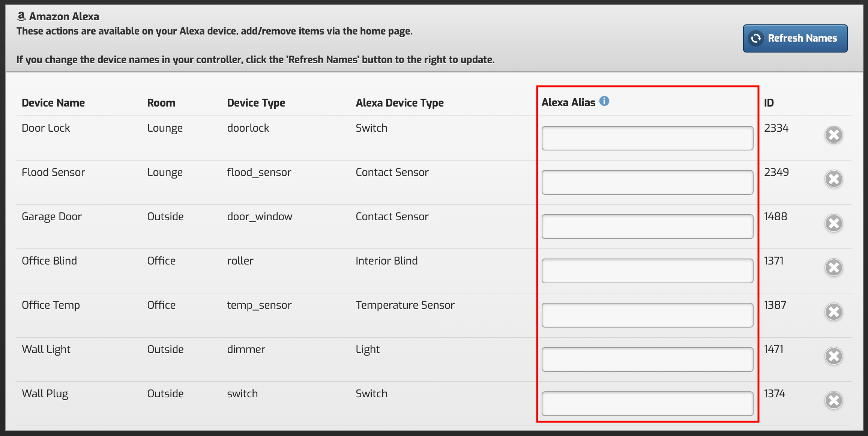Remove the Flood Sensor row
Image resolution: width=868 pixels, height=436 pixels.
click(x=833, y=179)
